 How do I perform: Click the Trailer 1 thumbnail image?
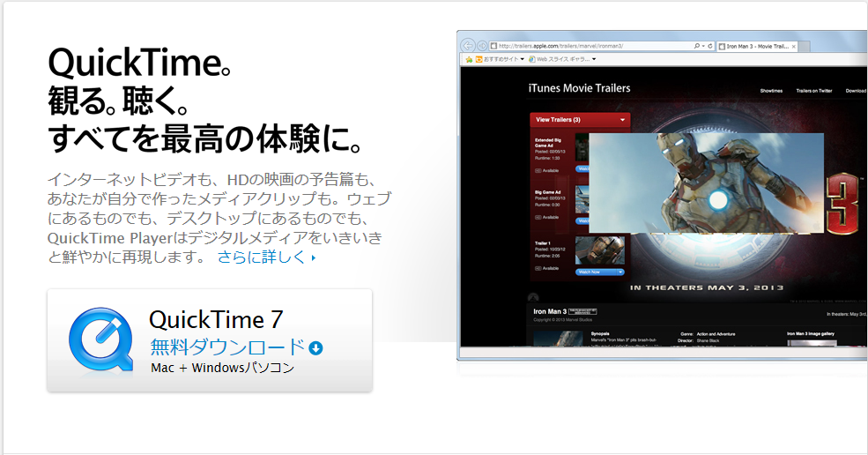coord(599,250)
